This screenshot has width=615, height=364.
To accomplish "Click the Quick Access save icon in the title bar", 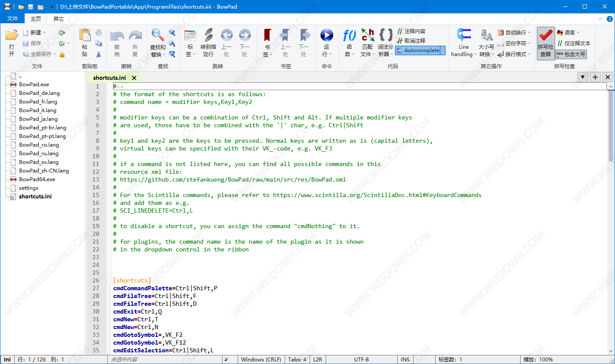I will [30, 7].
